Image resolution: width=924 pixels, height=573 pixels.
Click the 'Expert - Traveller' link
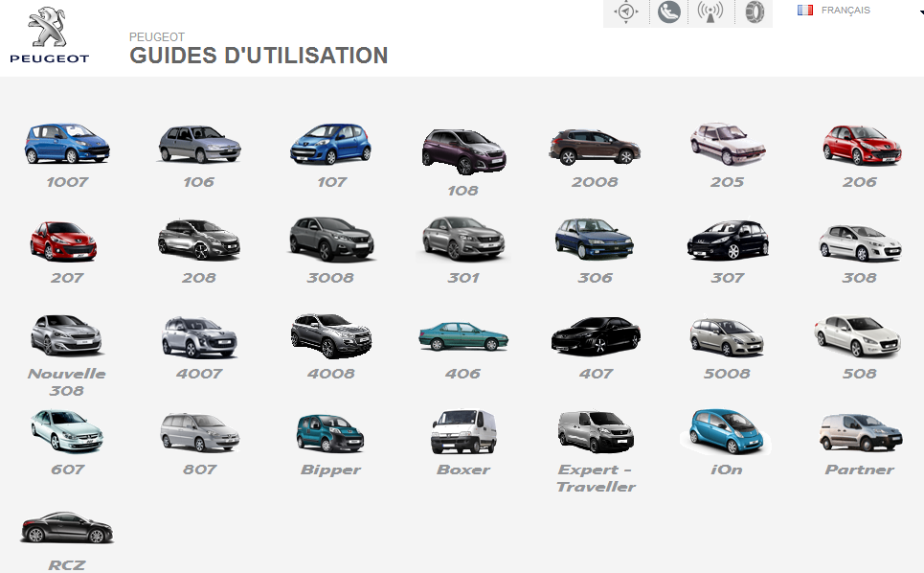click(596, 477)
